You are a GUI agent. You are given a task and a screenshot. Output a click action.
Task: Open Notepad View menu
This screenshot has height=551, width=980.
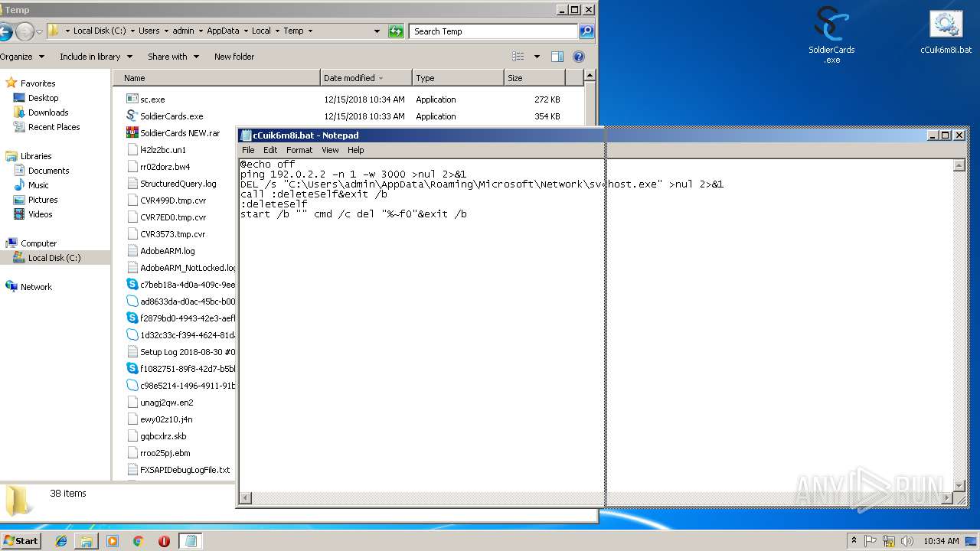pos(330,150)
